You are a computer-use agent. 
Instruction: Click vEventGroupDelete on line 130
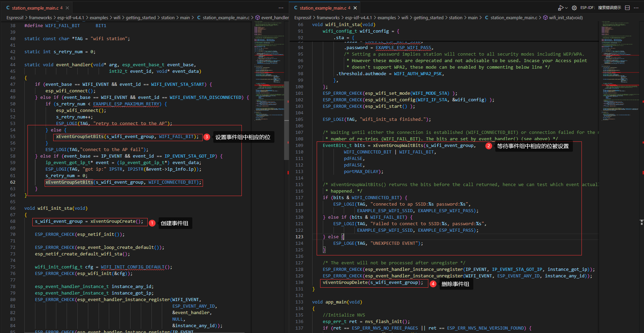[345, 283]
